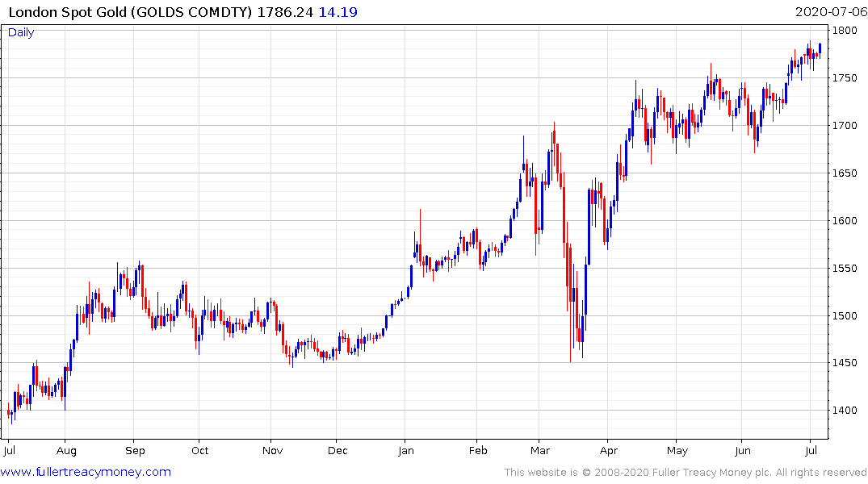
Task: Open the www.fullertreacymoney.com link
Action: point(86,472)
